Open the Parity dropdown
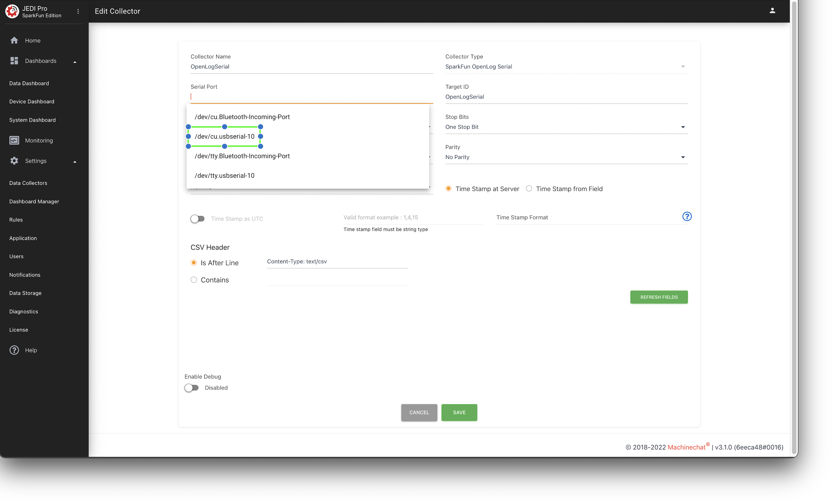The width and height of the screenshot is (833, 504). click(567, 157)
